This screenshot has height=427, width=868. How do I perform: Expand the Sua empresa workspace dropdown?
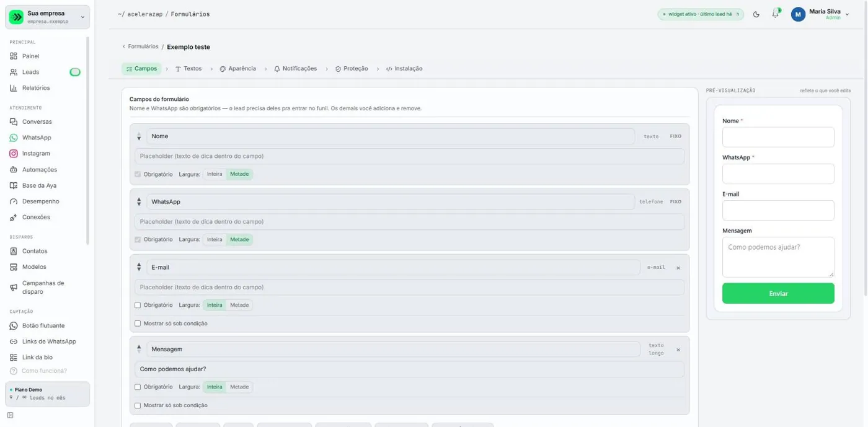83,17
